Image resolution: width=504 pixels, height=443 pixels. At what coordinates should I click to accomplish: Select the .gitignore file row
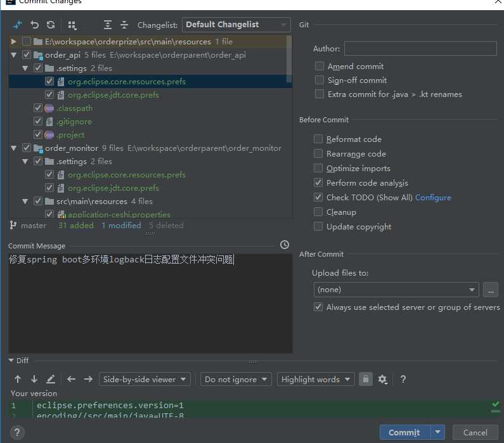(150, 122)
